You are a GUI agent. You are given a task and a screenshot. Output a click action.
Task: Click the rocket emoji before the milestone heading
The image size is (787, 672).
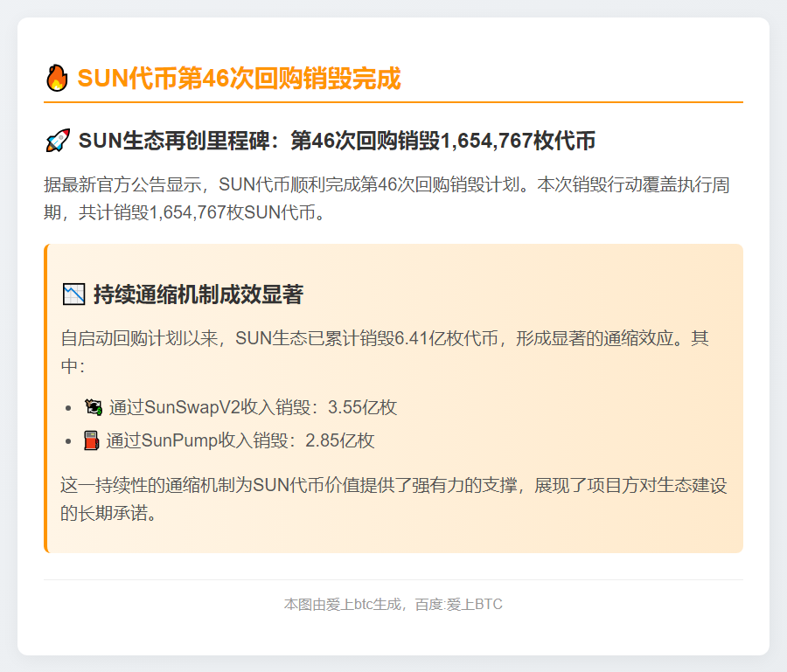[57, 140]
